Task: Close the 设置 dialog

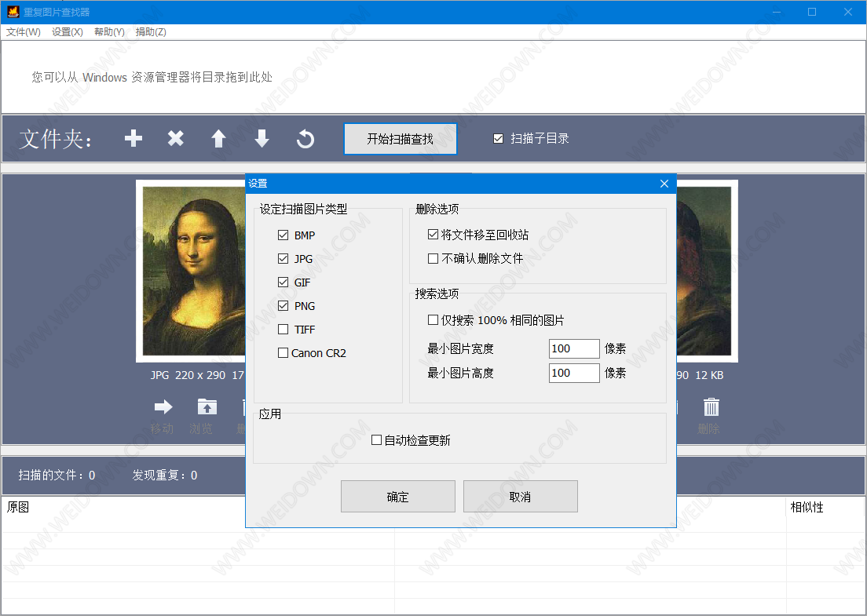Action: [x=664, y=184]
